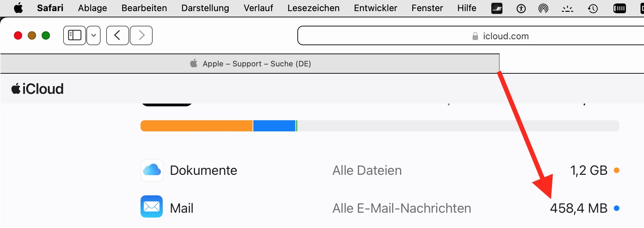Click the Accessibility icon in menu bar
This screenshot has width=644, height=228.
pyautogui.click(x=521, y=8)
